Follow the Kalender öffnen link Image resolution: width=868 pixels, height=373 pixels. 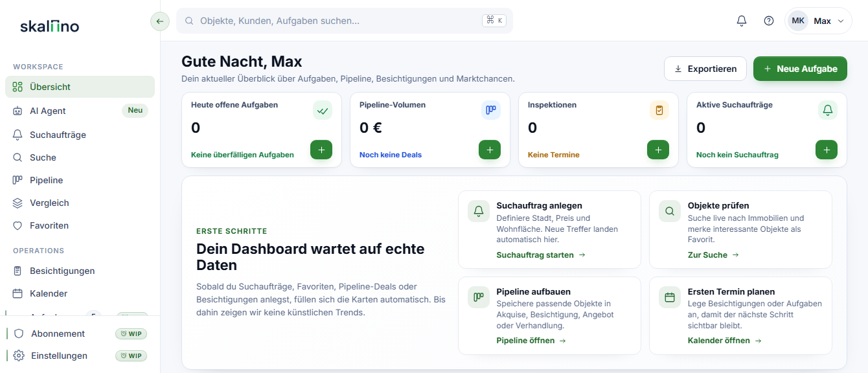tap(725, 341)
